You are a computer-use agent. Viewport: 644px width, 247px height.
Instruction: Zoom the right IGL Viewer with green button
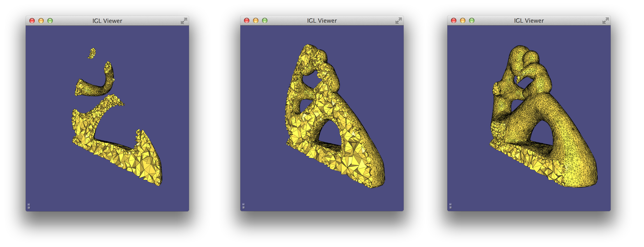471,21
